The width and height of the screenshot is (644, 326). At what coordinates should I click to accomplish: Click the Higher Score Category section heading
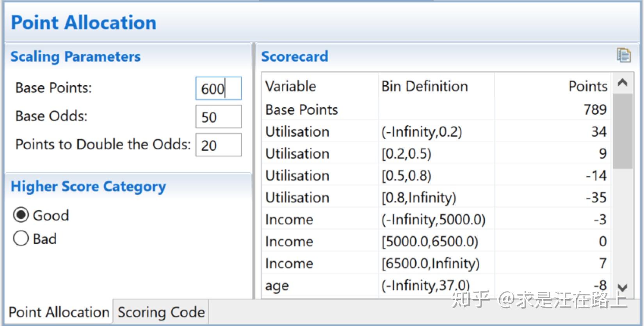[x=88, y=186]
